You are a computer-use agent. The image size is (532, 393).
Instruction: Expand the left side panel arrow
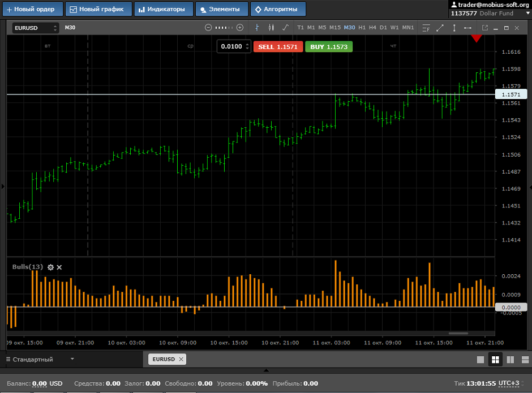[x=3, y=186]
